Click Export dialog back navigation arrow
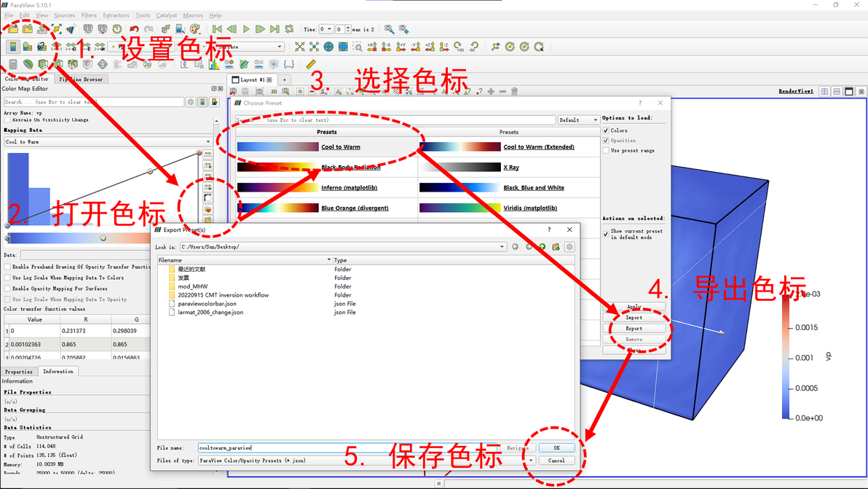Image resolution: width=868 pixels, height=489 pixels. click(x=516, y=247)
